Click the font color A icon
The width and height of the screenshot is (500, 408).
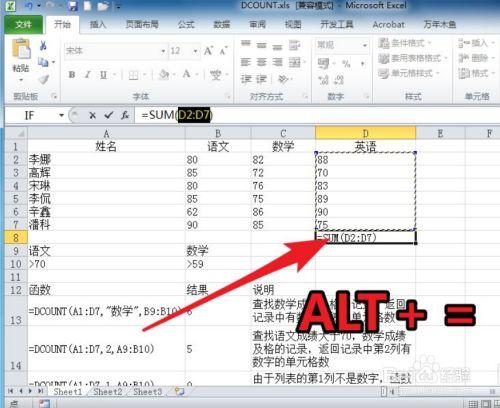186,74
